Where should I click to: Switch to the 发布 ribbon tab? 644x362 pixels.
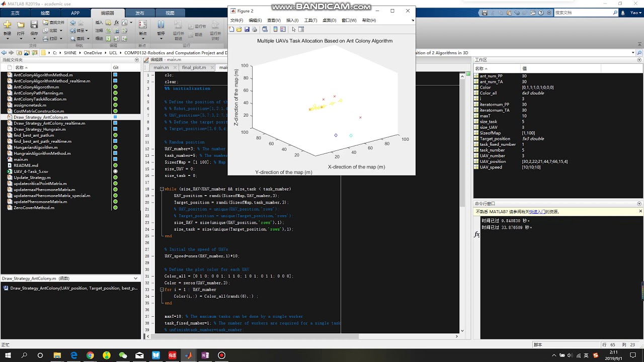click(x=139, y=13)
